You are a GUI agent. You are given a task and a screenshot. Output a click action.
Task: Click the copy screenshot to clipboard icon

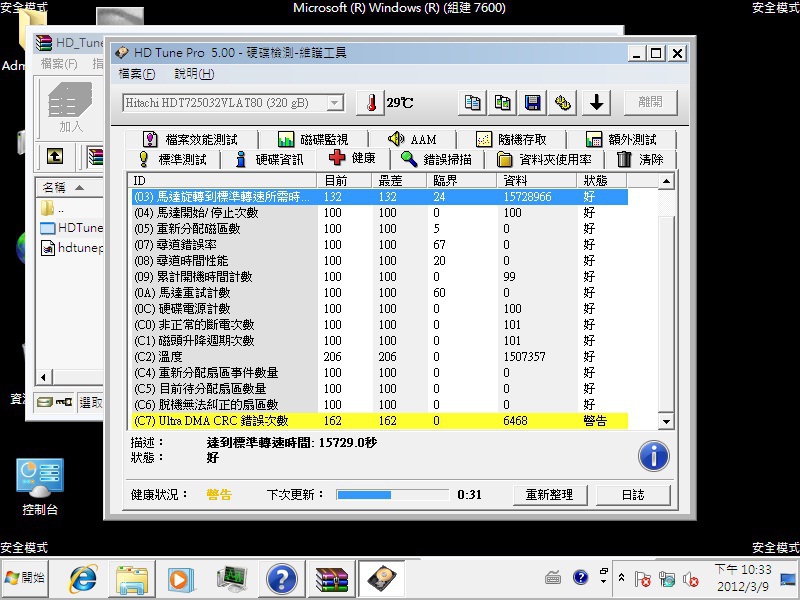click(502, 103)
